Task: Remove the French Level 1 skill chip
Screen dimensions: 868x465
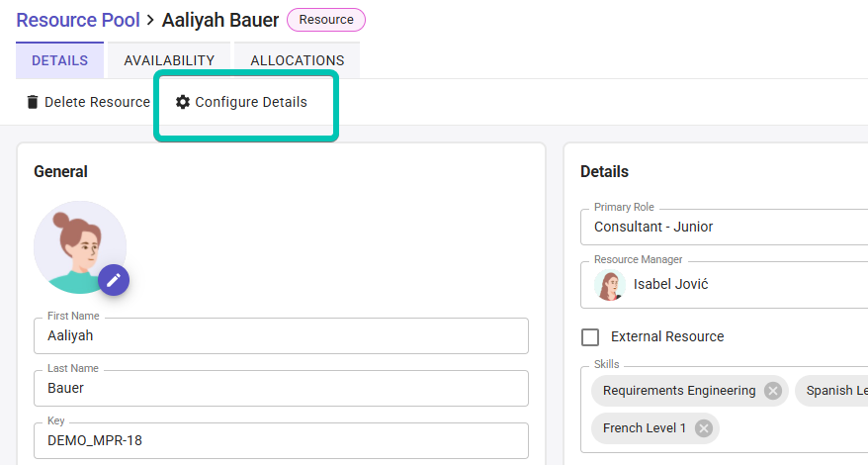Action: pos(704,428)
